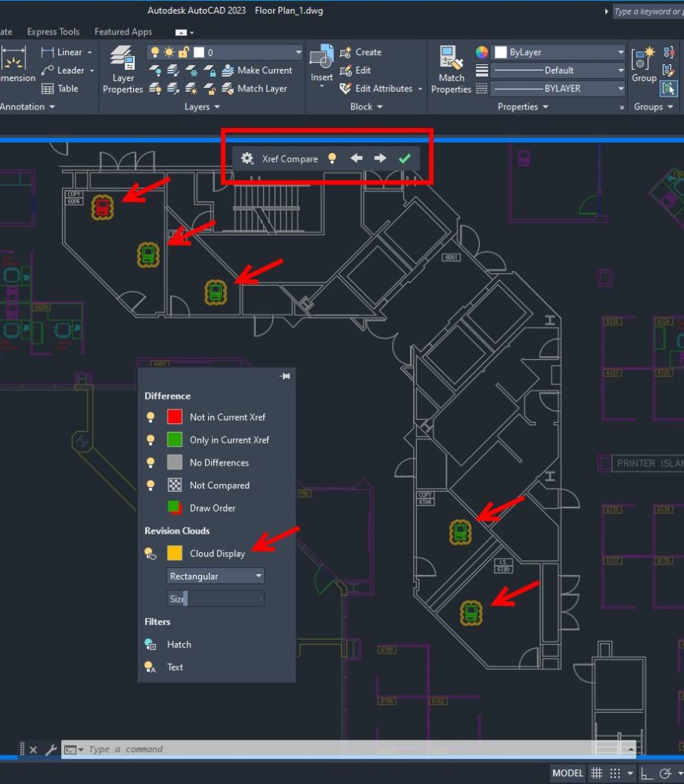Click MODEL space button in status bar
Screen dimensions: 684x784
568,773
